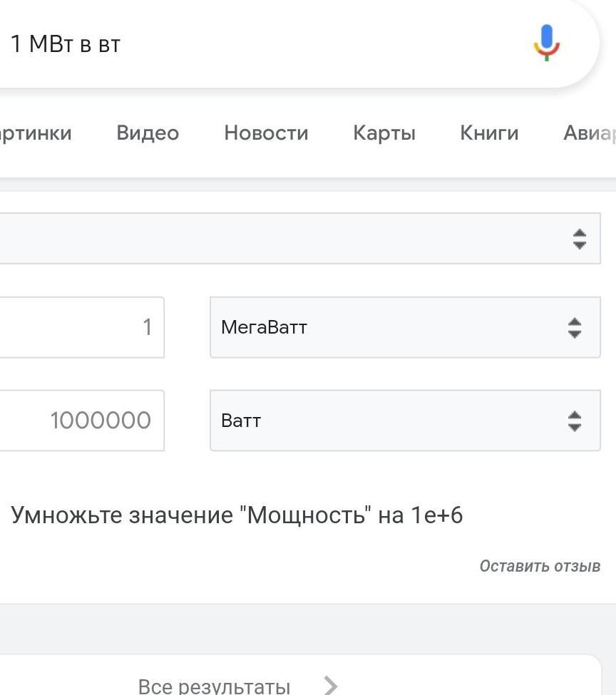Open the Все результаты link
The image size is (616, 695).
(214, 686)
